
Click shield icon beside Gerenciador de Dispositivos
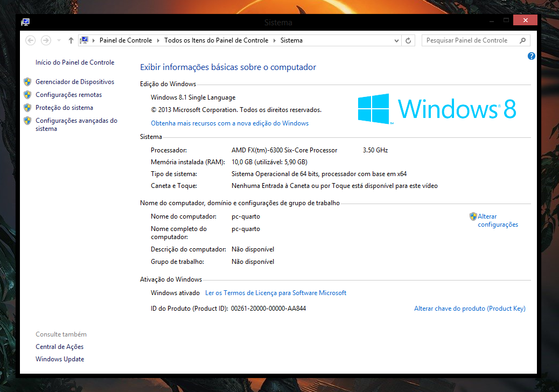(27, 82)
